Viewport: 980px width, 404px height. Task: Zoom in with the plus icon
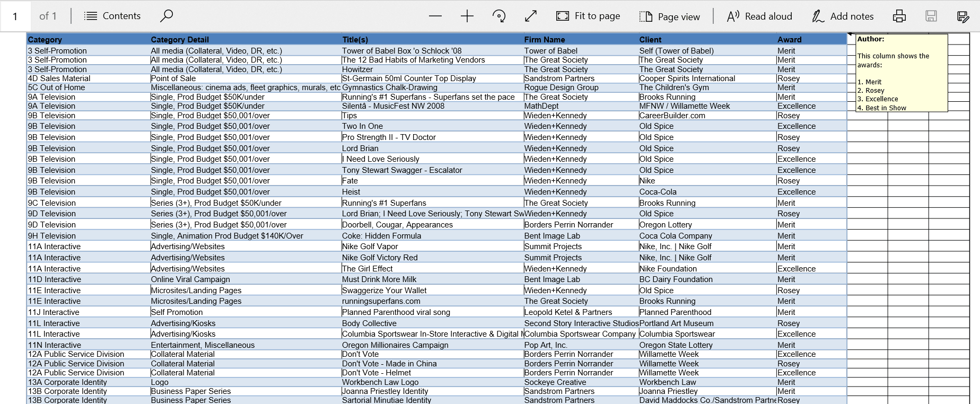click(467, 16)
